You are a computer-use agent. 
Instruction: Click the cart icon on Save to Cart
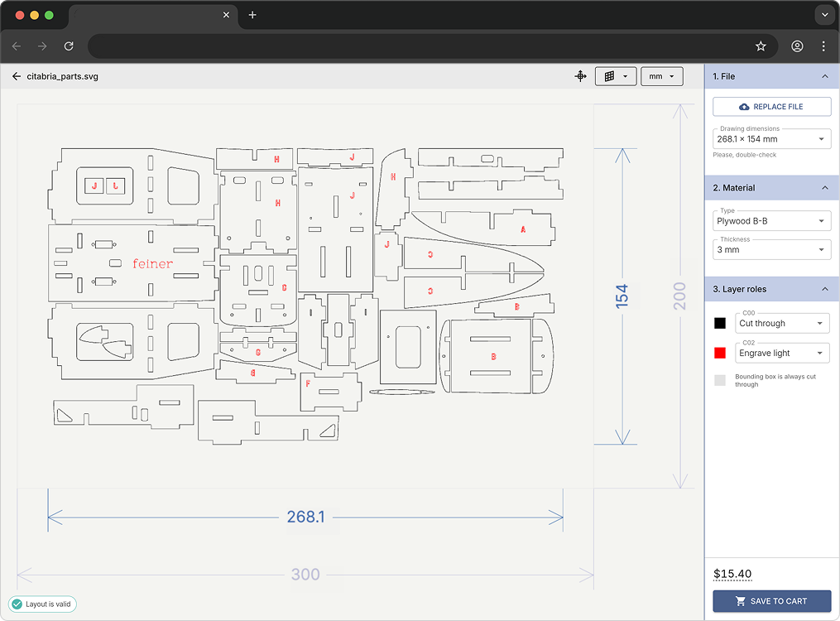(740, 601)
